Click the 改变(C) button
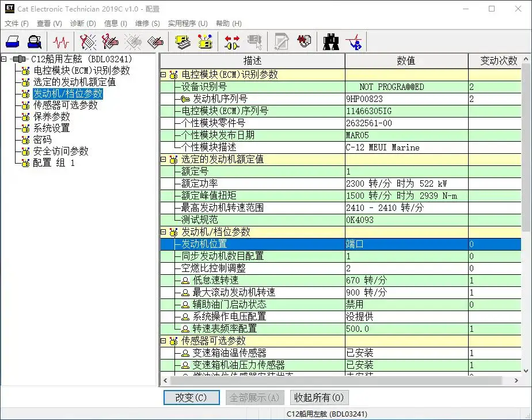Image resolution: width=532 pixels, height=420 pixels. pos(192,398)
